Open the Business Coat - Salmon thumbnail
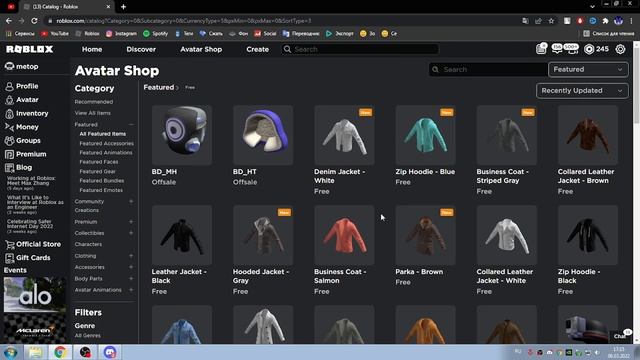This screenshot has width=640, height=360. click(x=344, y=235)
